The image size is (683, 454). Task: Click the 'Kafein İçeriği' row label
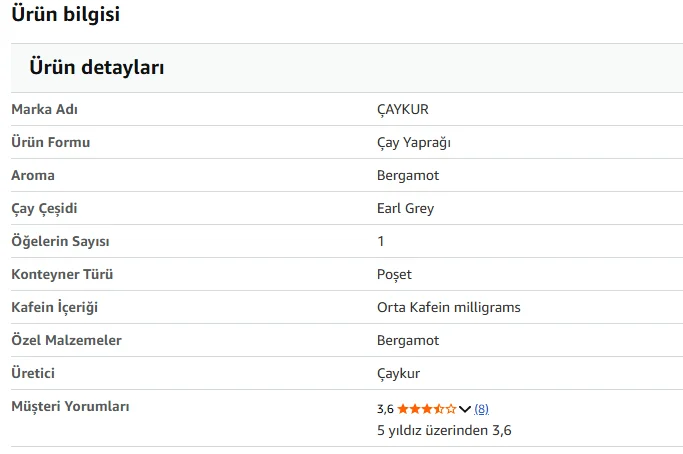(x=54, y=307)
